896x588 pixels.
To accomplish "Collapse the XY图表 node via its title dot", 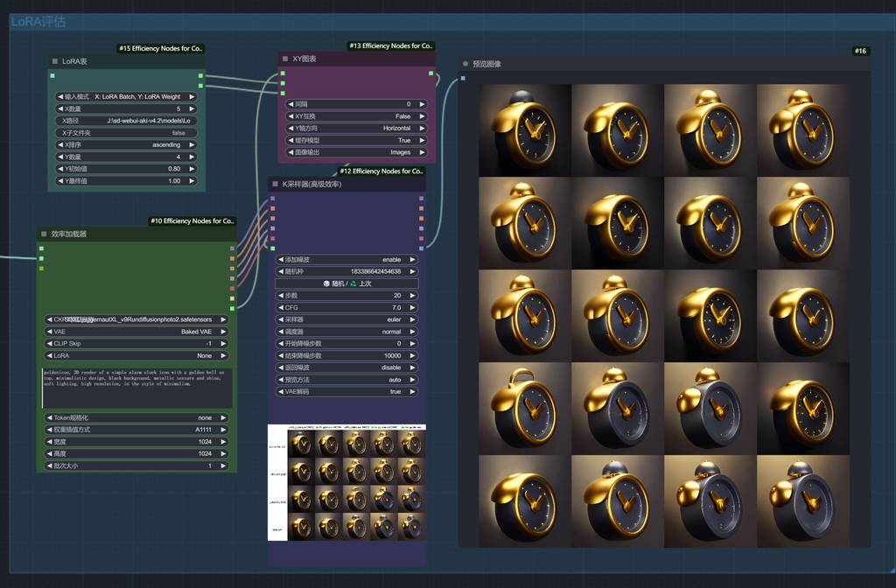I will point(284,59).
